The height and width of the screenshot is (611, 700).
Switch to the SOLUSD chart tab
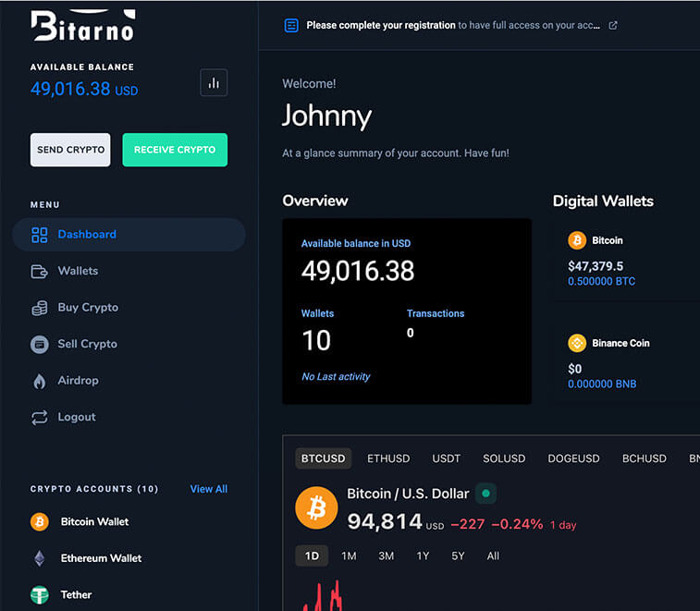pyautogui.click(x=504, y=458)
